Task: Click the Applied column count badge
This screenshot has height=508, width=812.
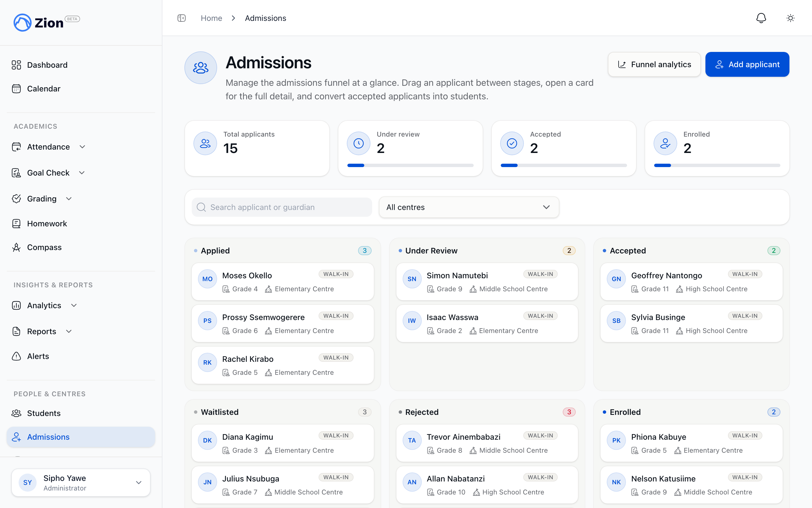Action: tap(365, 251)
